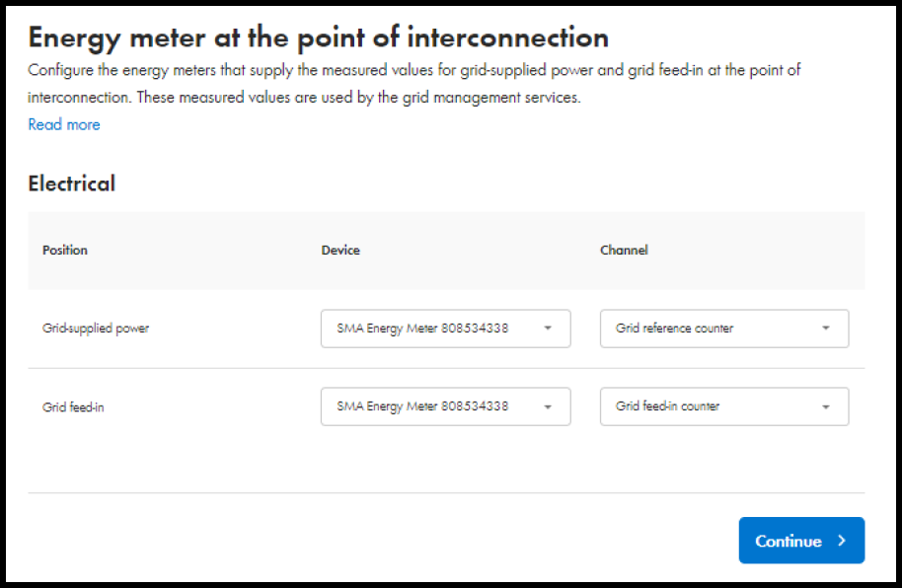Screen dimensions: 902x588
Task: Open the Channel dropdown showing Grid feed-in counter
Action: (724, 406)
